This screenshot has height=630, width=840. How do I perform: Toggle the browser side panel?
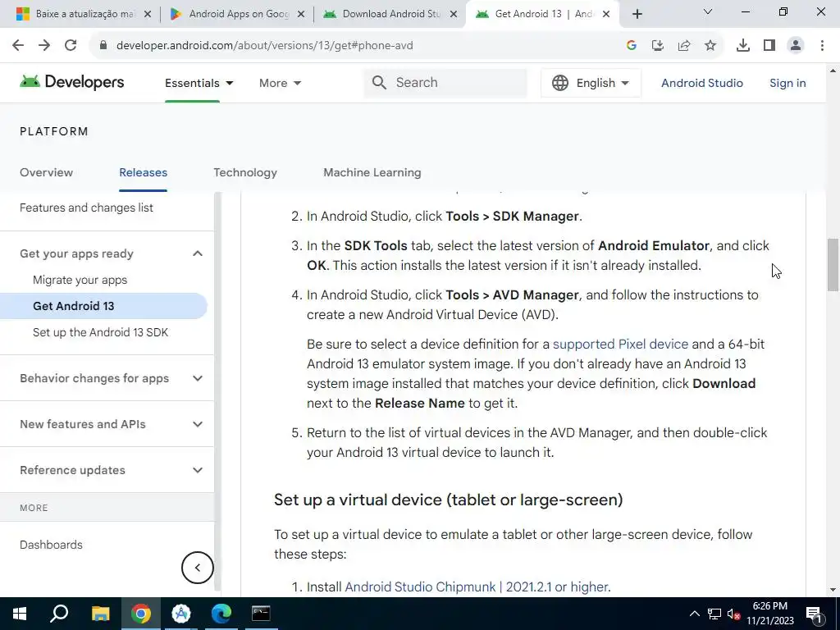pyautogui.click(x=769, y=46)
